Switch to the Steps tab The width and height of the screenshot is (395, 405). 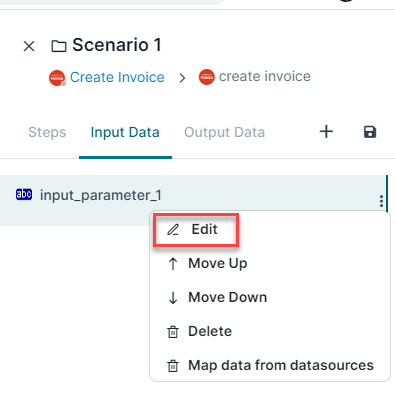coord(47,132)
